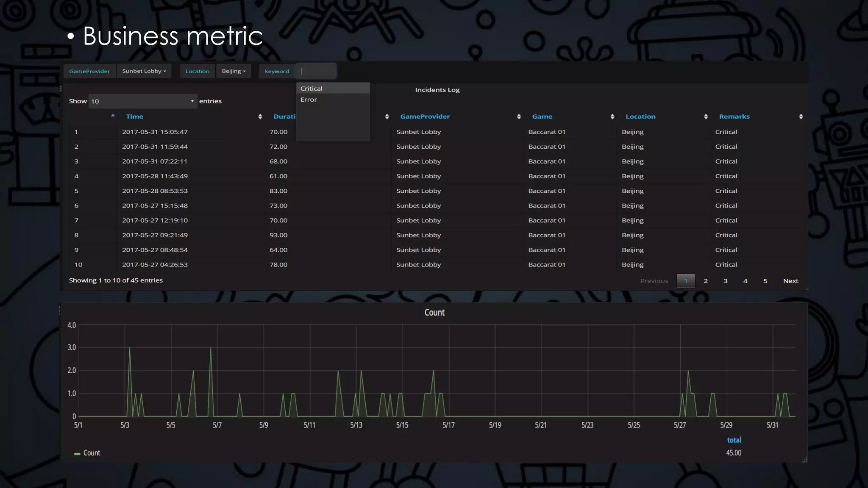This screenshot has height=488, width=868.
Task: Open the Sunbet Lobby provider dropdown
Action: 144,71
